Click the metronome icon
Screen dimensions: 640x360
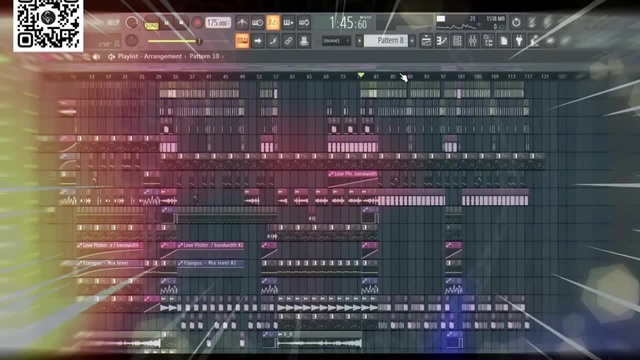(x=242, y=22)
